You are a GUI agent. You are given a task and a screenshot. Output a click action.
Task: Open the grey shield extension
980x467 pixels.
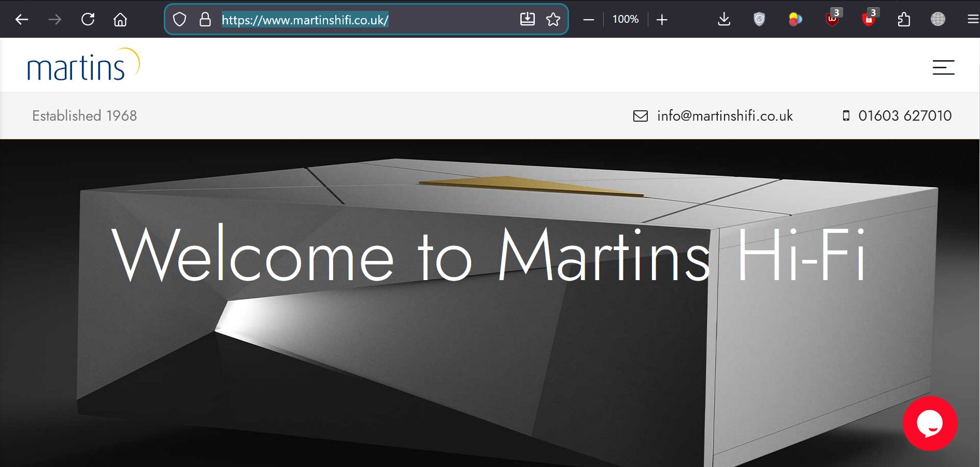click(759, 20)
